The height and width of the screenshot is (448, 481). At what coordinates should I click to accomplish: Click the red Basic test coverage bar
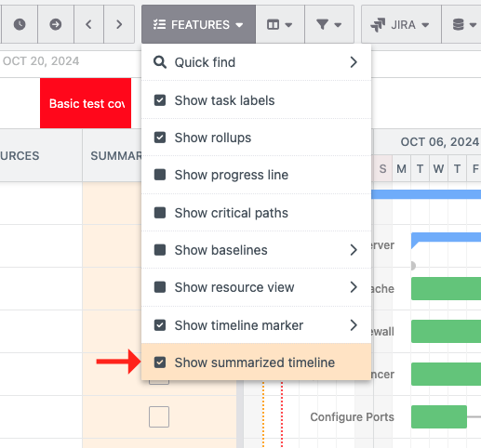coord(86,103)
